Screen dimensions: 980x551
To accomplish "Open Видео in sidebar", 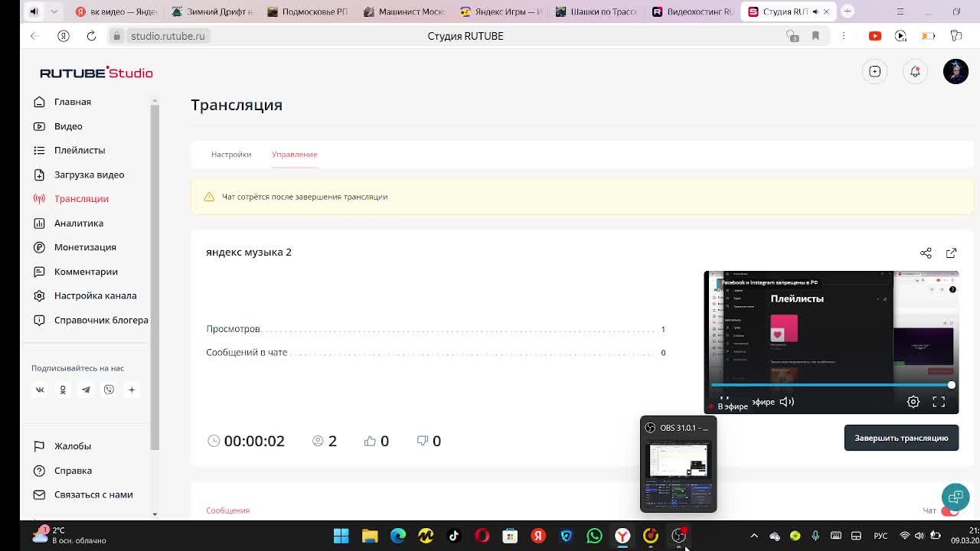I will coord(68,126).
